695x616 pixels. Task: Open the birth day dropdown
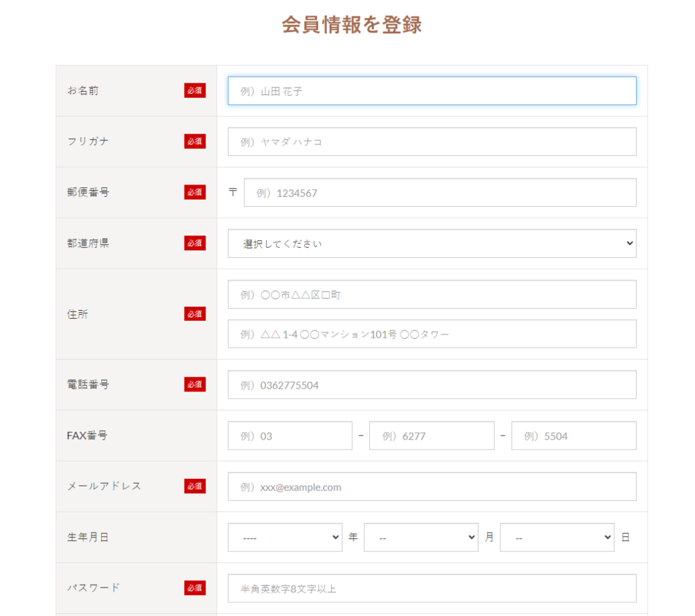(557, 537)
